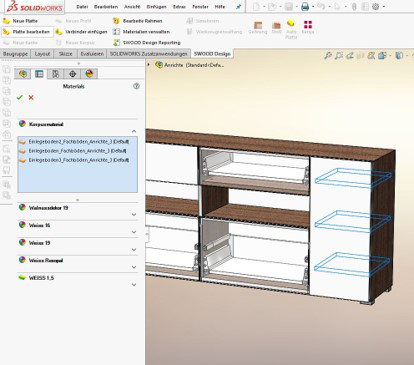Click the Undo icon
Screen dimensions: 414x365
(x=321, y=7)
